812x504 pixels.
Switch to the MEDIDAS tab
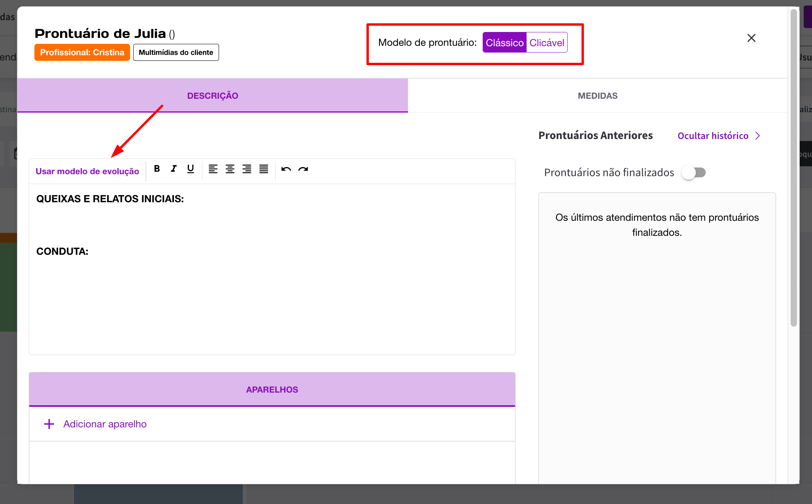tap(597, 96)
